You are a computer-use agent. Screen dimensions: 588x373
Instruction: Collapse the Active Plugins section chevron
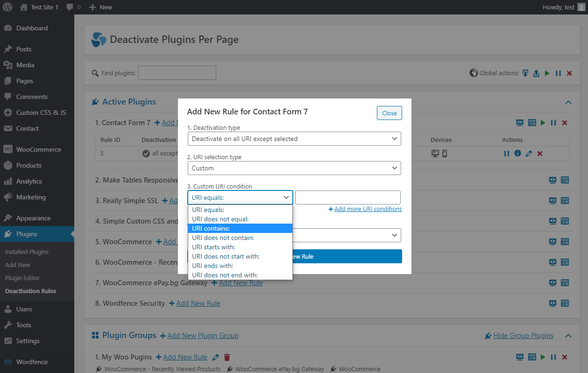[568, 102]
